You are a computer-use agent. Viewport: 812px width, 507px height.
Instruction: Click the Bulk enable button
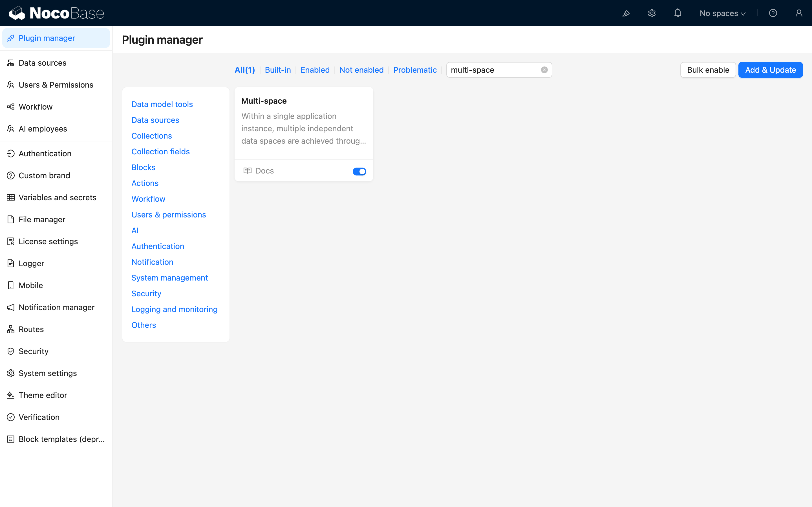[x=708, y=70]
